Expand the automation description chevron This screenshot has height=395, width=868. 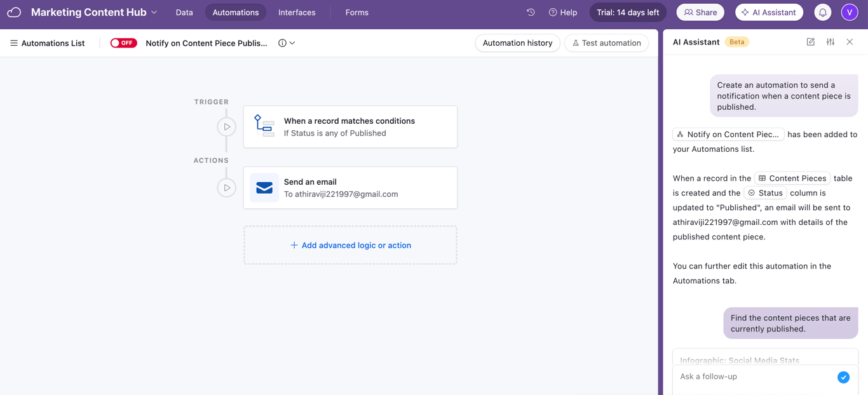tap(292, 43)
